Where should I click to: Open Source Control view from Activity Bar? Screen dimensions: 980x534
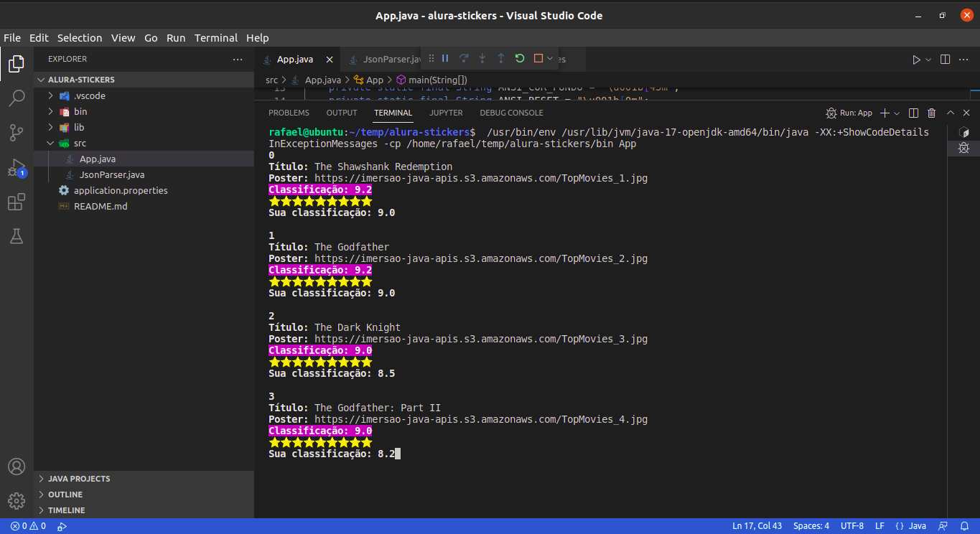pos(17,132)
